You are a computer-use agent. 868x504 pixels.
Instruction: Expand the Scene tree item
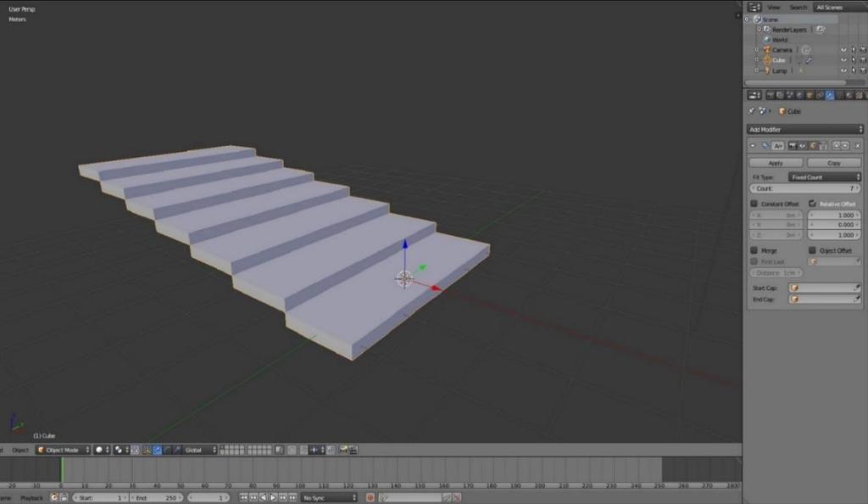coord(747,20)
